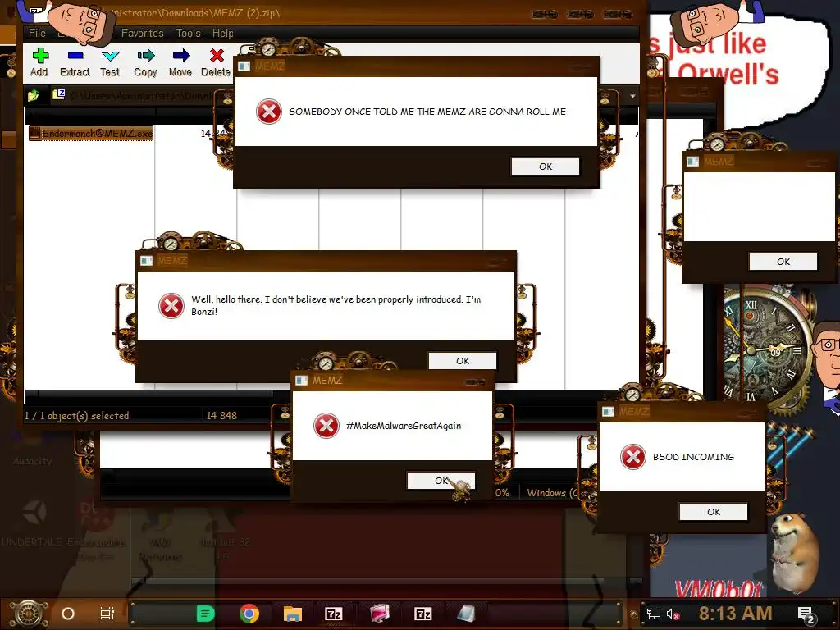Viewport: 840px width, 630px height.
Task: Click the UNDERTALE desktop shortcut
Action: tap(32, 523)
